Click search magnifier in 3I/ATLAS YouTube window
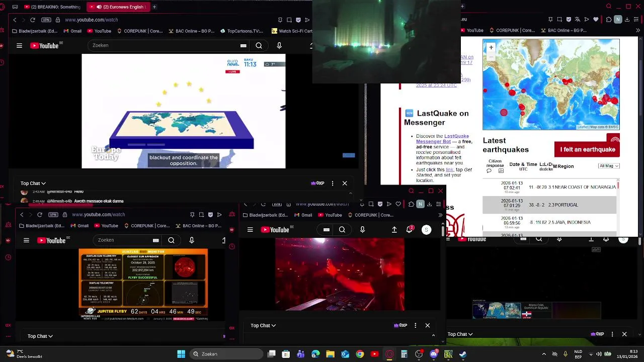Image resolution: width=644 pixels, height=362 pixels. tap(171, 240)
